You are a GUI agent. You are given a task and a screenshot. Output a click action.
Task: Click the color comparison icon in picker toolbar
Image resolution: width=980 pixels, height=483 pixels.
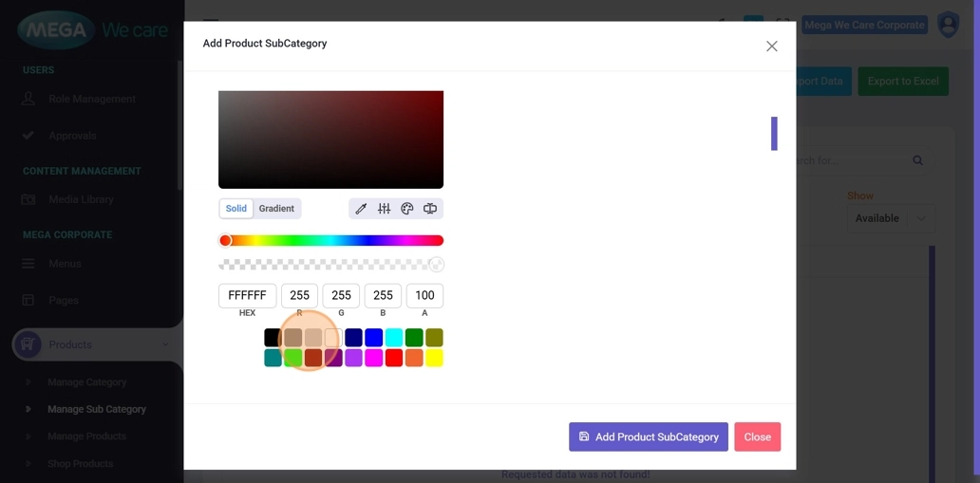[x=430, y=209]
